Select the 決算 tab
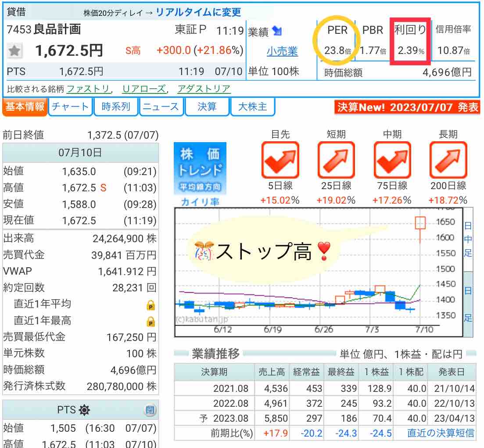The width and height of the screenshot is (484, 448). click(207, 107)
